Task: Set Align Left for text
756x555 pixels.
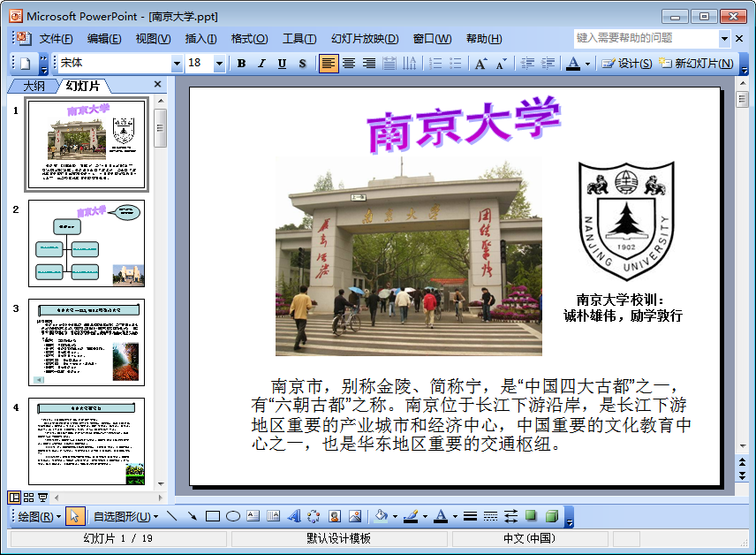Action: [328, 64]
